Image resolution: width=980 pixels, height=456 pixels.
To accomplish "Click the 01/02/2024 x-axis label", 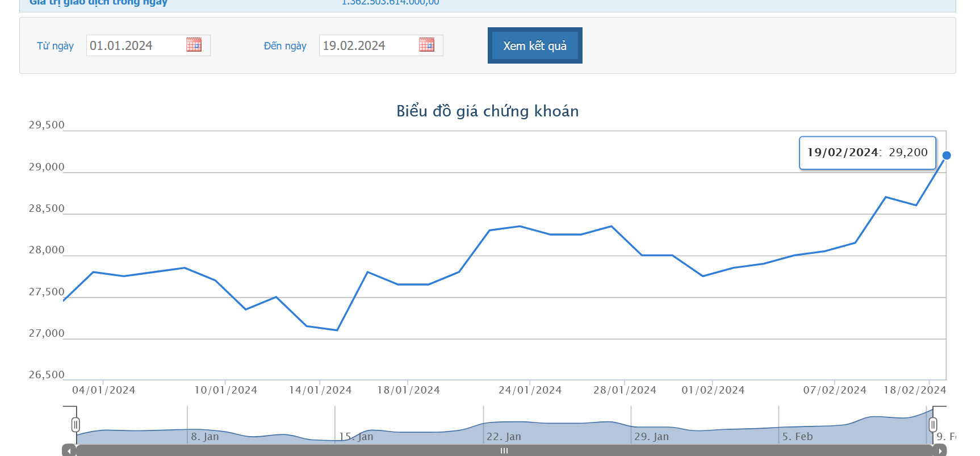I will (x=713, y=390).
